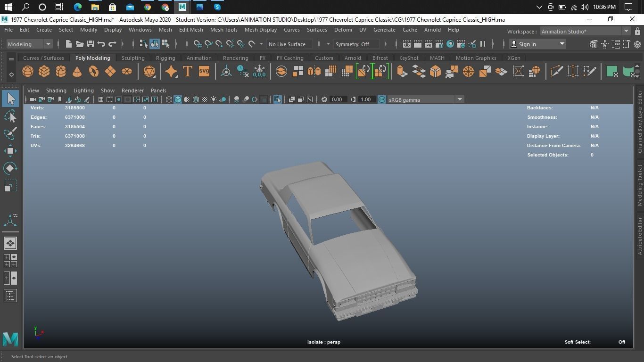Viewport: 644px width, 362px height.
Task: Open the sRGB gamma view transform dropdown
Action: pyautogui.click(x=426, y=99)
